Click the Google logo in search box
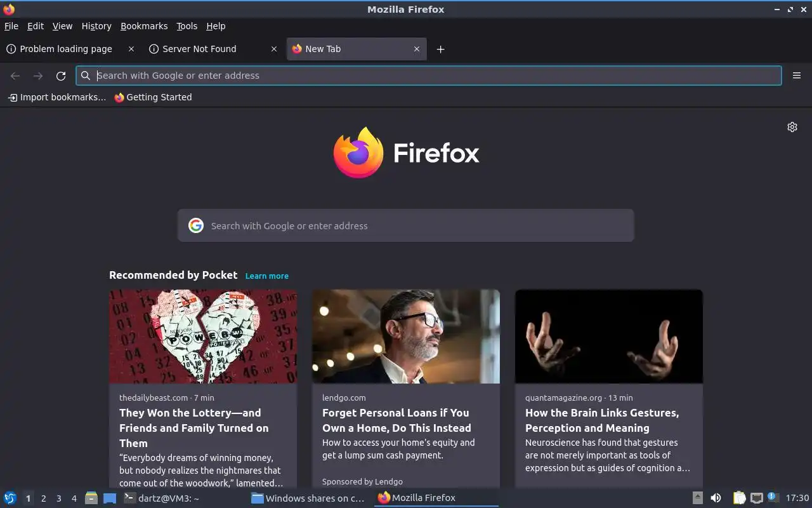Image resolution: width=812 pixels, height=508 pixels. tap(196, 225)
